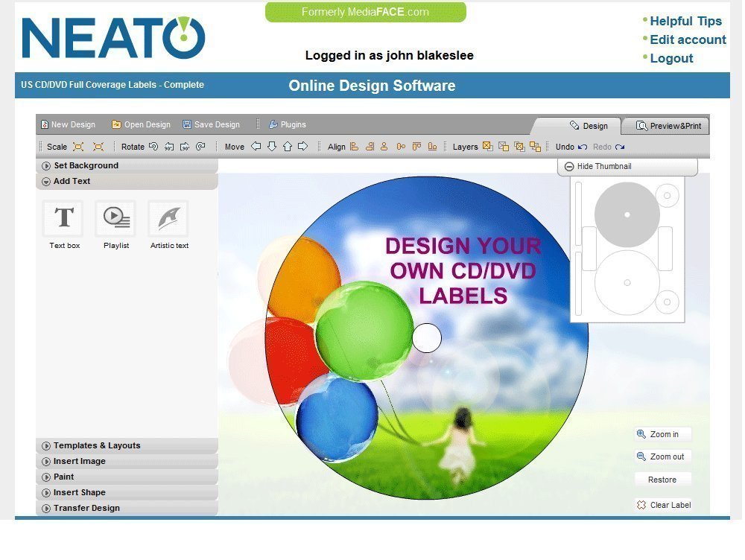Click the label layout thumbnail preview

pyautogui.click(x=627, y=249)
